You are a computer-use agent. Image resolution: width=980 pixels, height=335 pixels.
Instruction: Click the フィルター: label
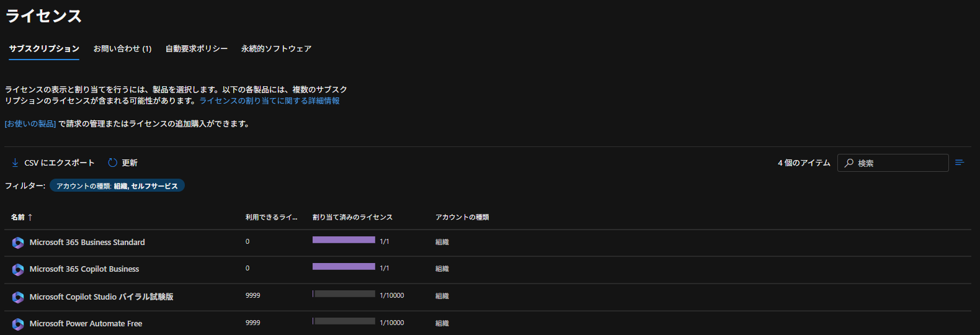coord(25,185)
